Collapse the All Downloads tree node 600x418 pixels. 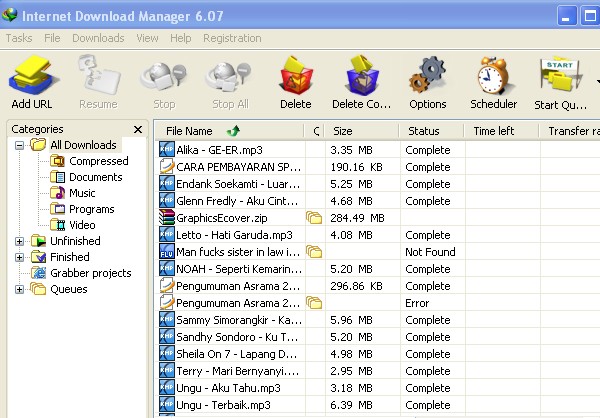19,145
